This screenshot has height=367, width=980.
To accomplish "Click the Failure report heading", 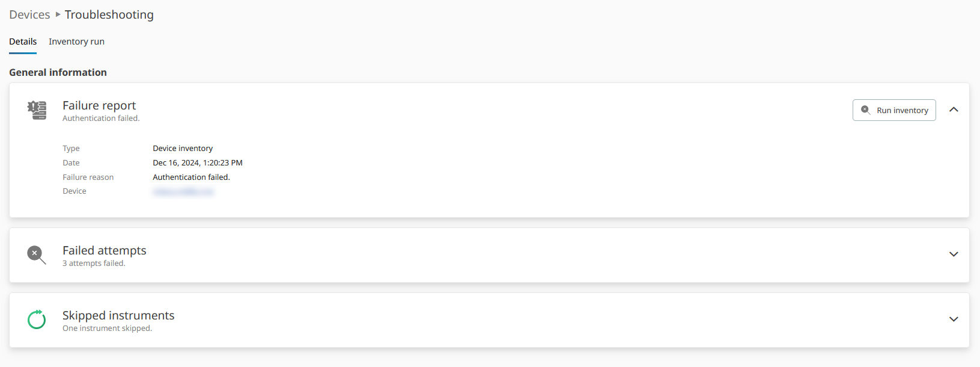I will [x=99, y=105].
